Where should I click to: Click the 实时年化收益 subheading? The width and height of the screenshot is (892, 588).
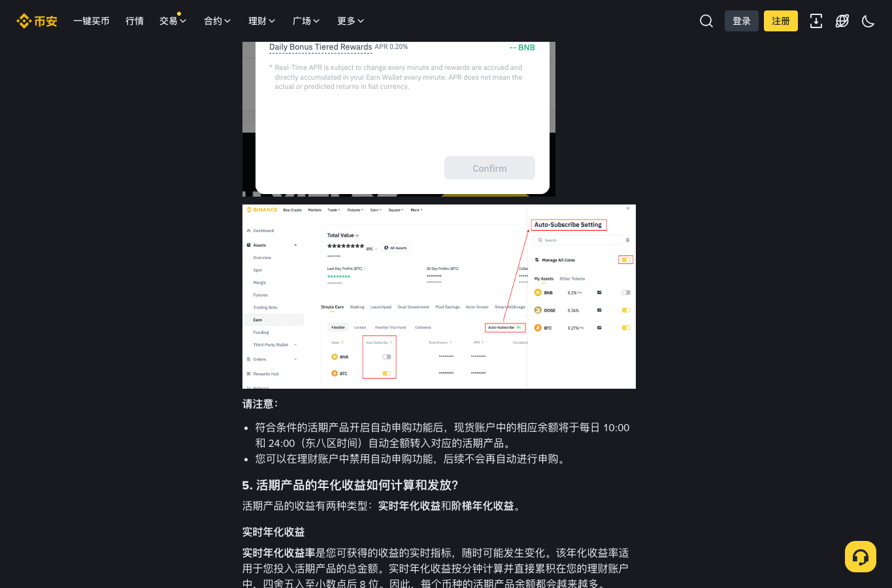point(274,532)
